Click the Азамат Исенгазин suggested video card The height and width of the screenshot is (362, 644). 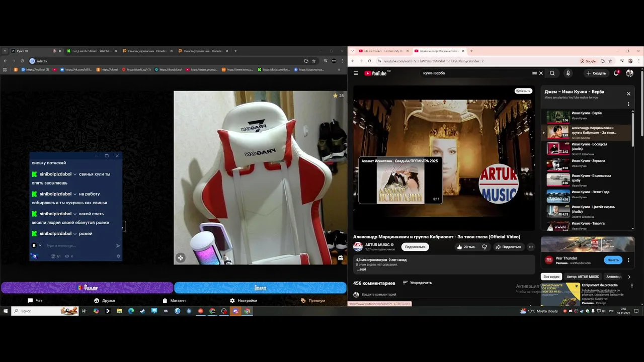tap(400, 180)
